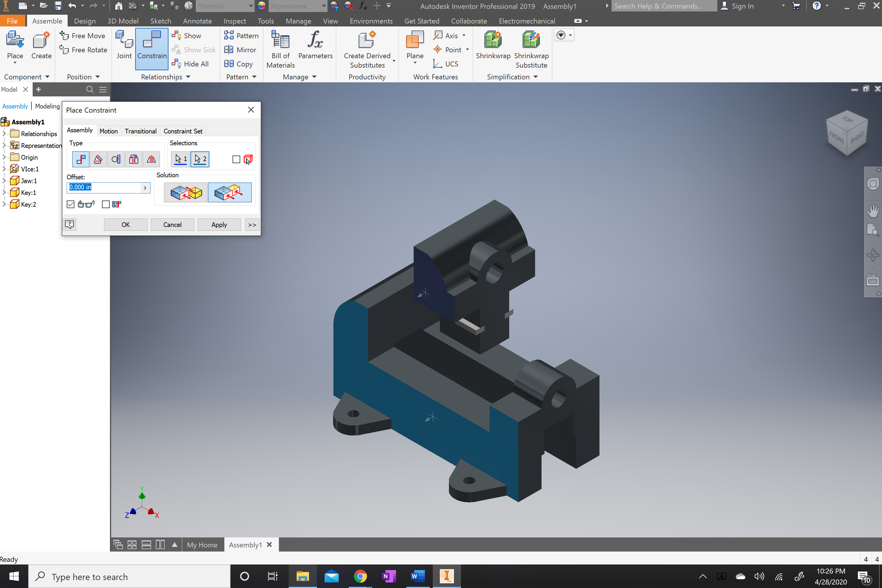Open the Appearance color wheel icon
882x588 pixels.
(262, 6)
